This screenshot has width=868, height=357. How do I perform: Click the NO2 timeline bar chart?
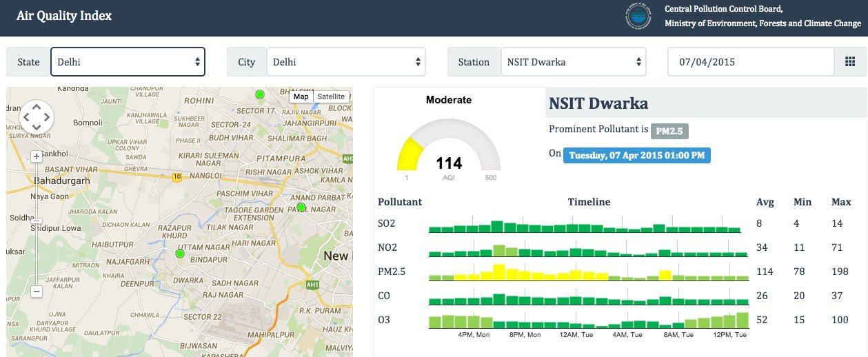coord(588,249)
